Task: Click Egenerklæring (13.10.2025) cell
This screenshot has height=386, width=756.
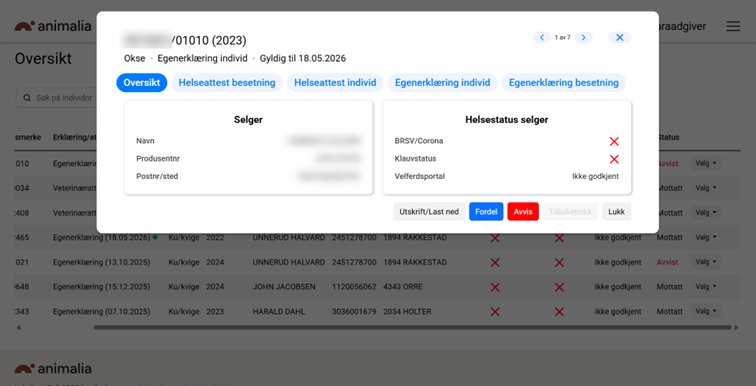Action: pos(101,262)
